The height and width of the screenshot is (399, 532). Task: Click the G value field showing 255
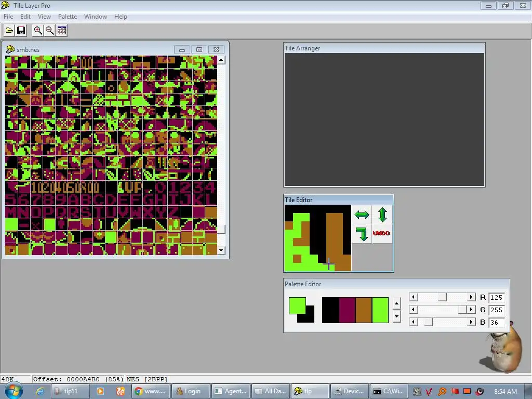coord(497,310)
